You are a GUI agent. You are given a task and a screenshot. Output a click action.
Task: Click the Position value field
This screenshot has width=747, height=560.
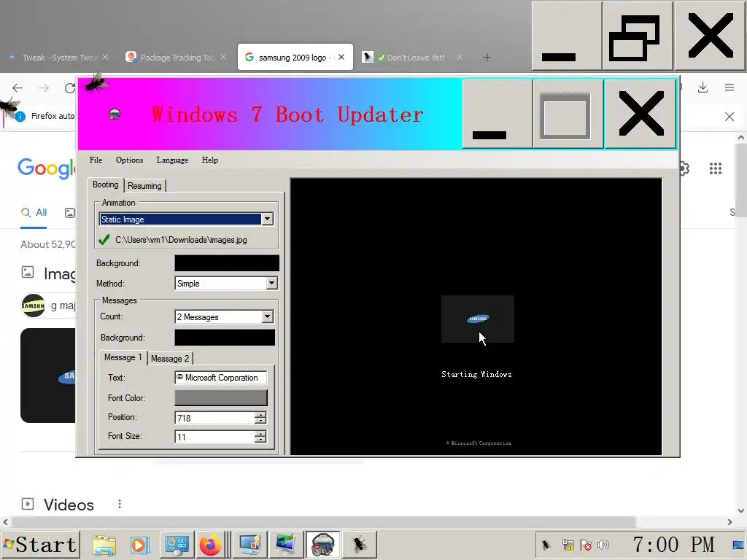click(x=214, y=418)
